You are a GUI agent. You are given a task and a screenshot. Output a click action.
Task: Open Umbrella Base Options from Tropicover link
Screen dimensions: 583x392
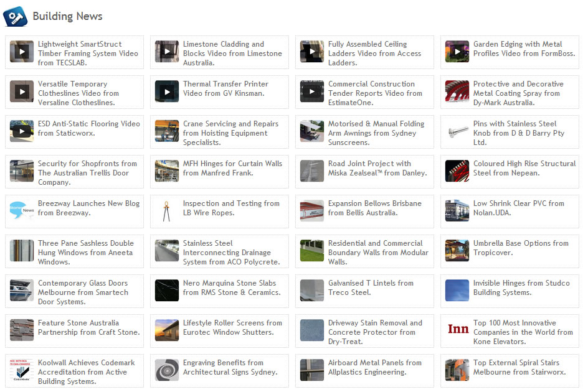coord(521,248)
